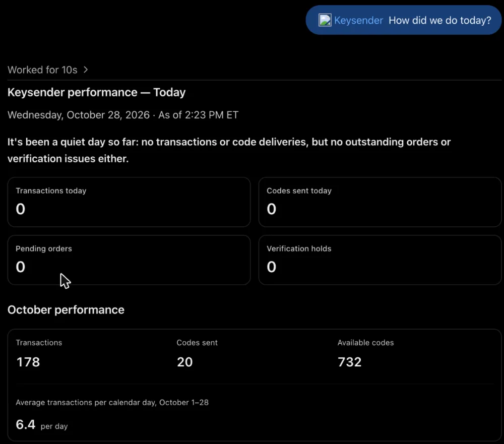The height and width of the screenshot is (444, 504).
Task: Click the 'per day' unit text
Action: [x=54, y=426]
